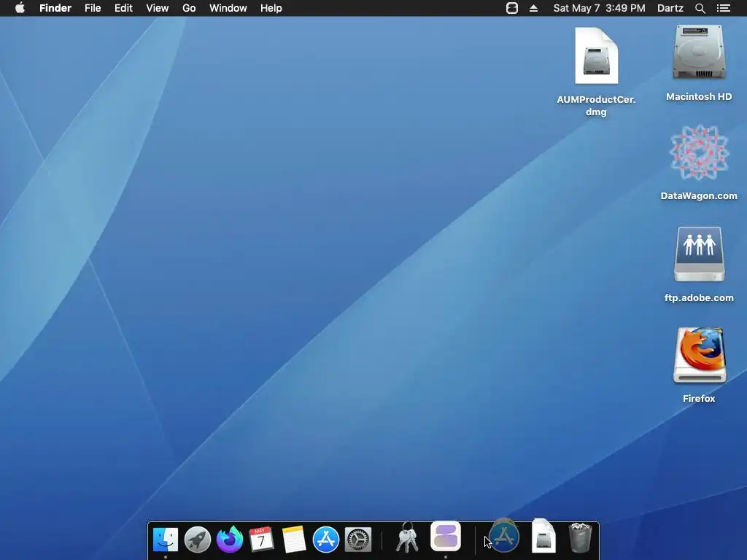Select the ftp.adobe.com server volume icon

(699, 254)
